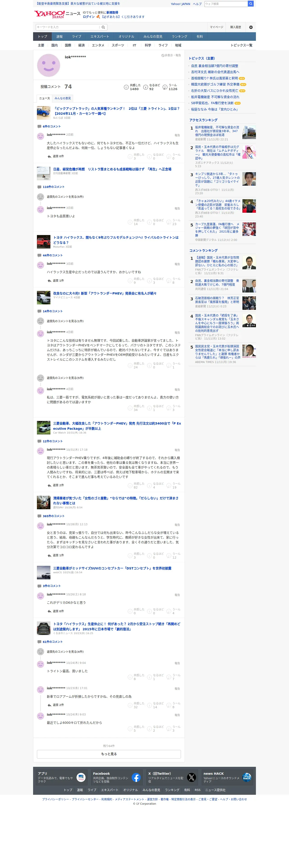Open comment ranking 4 video thumbnail

pyautogui.click(x=249, y=321)
